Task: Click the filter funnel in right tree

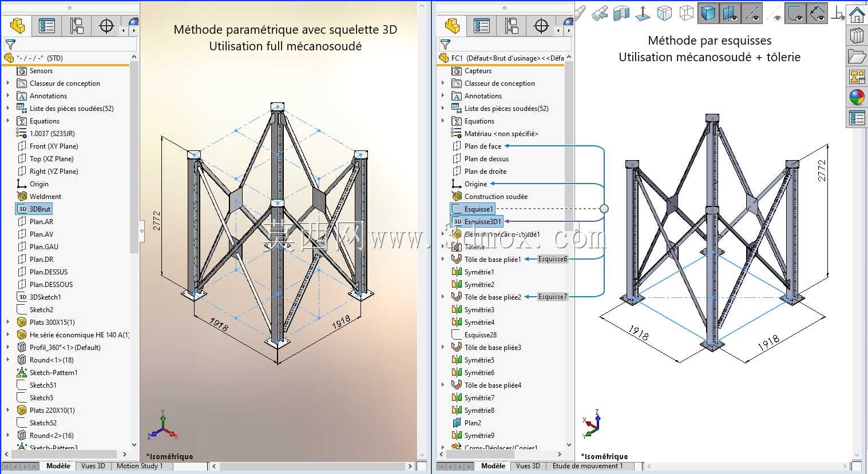Action: coord(445,44)
